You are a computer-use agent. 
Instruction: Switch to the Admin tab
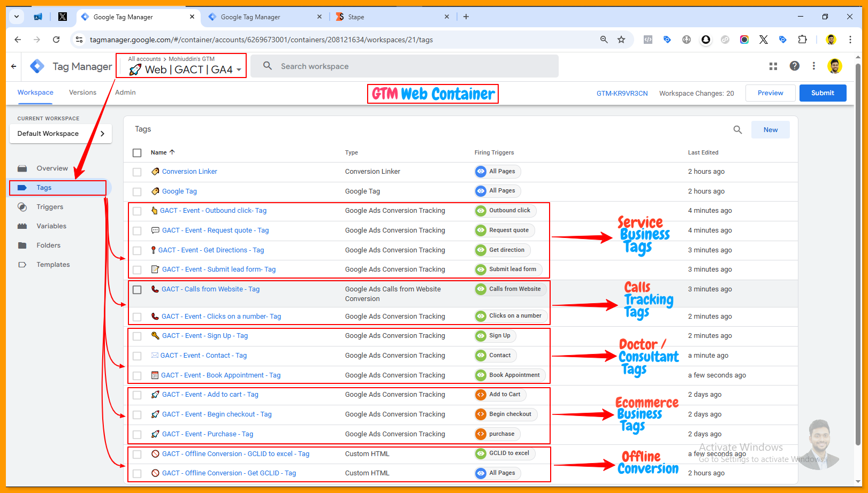click(x=125, y=93)
